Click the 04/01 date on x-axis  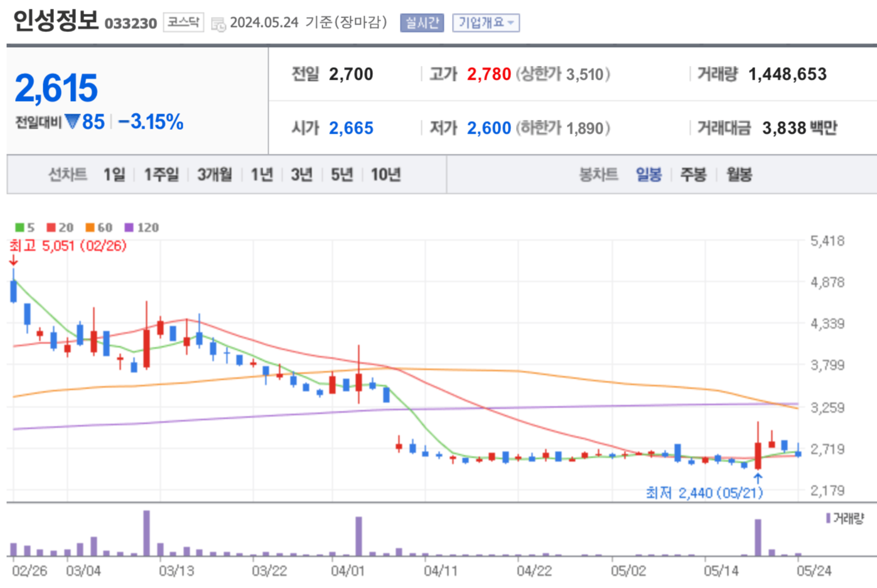tap(347, 571)
